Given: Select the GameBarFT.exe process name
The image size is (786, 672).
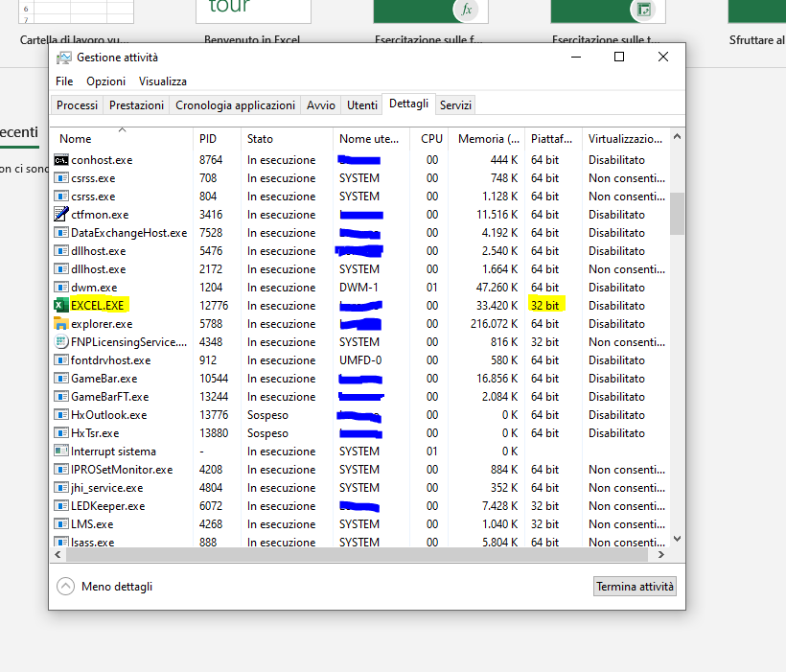Looking at the screenshot, I should [x=110, y=397].
